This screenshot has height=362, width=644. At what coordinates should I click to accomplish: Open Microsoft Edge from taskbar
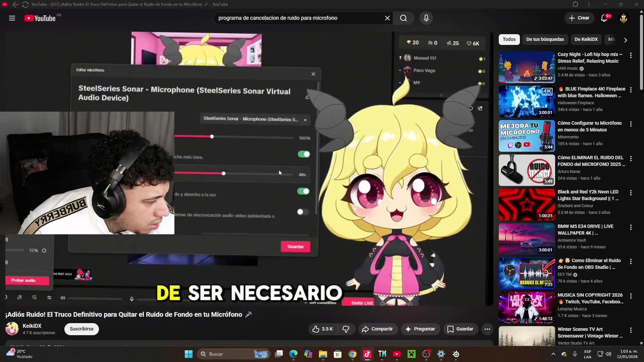click(293, 354)
